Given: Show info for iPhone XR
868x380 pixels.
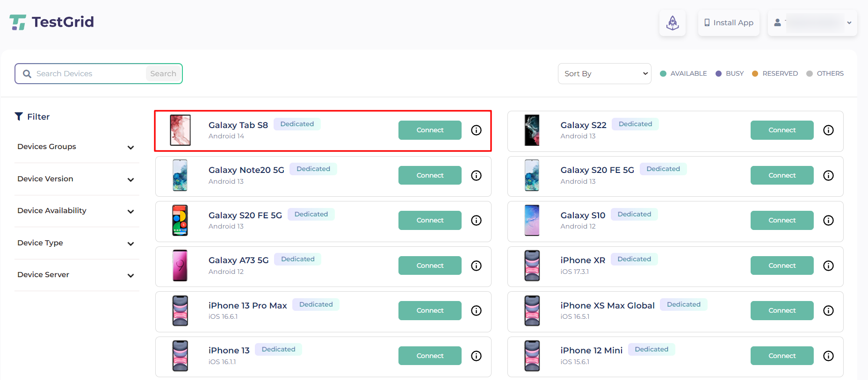Looking at the screenshot, I should coord(828,265).
